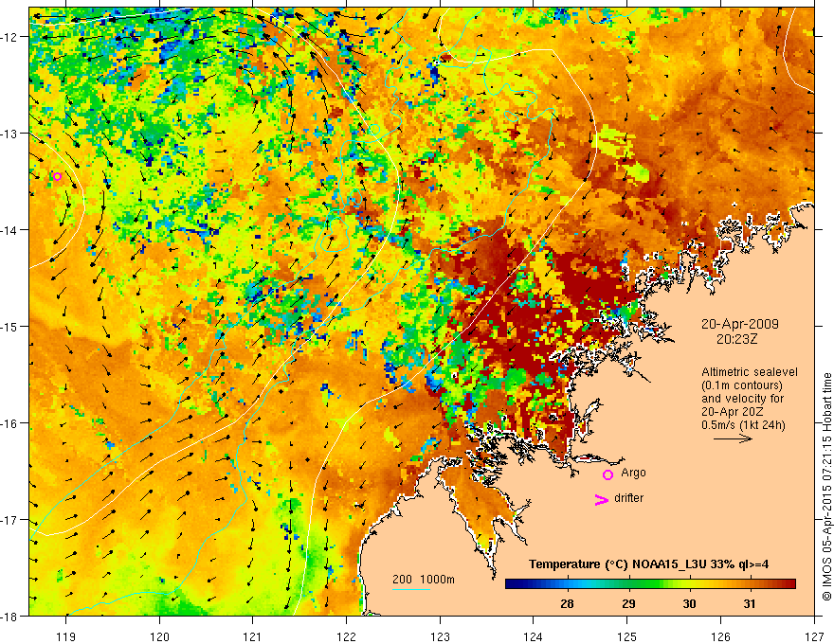Click longitude axis label 120

coord(159,636)
